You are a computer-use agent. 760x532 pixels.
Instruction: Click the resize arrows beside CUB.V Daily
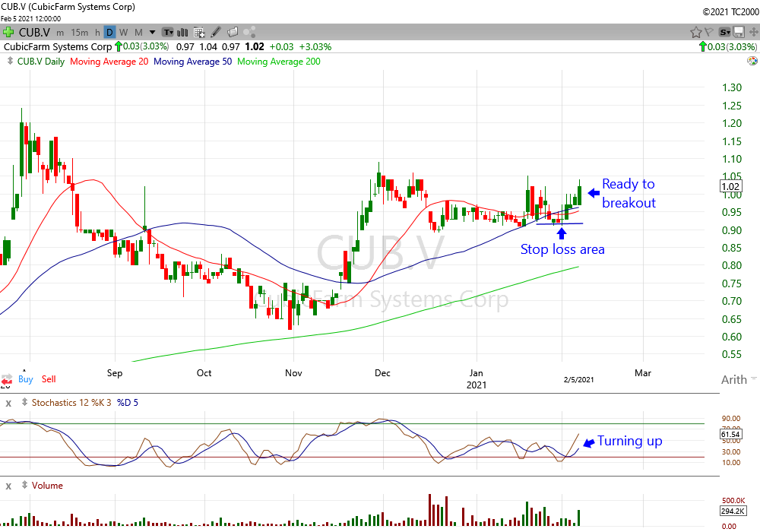pyautogui.click(x=10, y=61)
